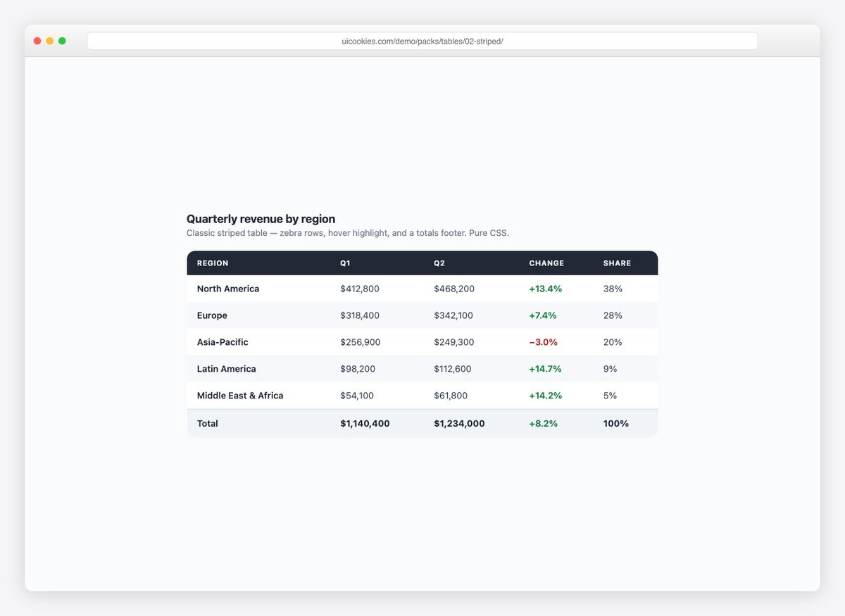Click the 28% share cell

pyautogui.click(x=613, y=315)
